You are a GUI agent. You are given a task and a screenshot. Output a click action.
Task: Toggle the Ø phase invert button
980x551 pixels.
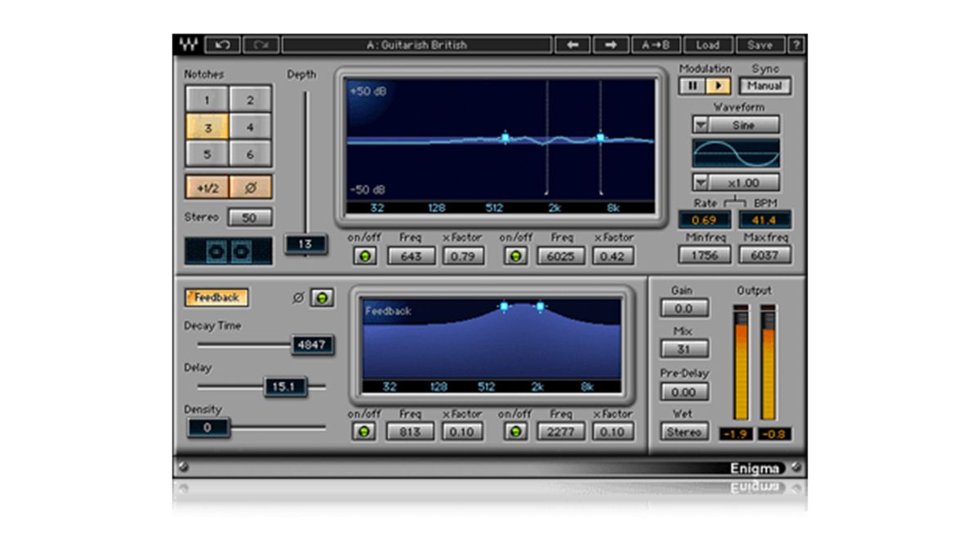[x=252, y=187]
